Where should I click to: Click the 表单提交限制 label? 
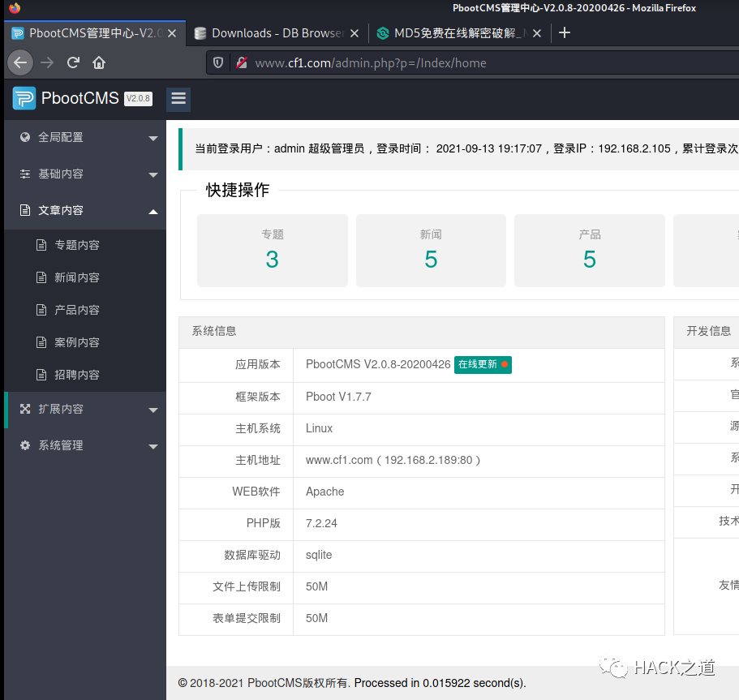click(247, 618)
